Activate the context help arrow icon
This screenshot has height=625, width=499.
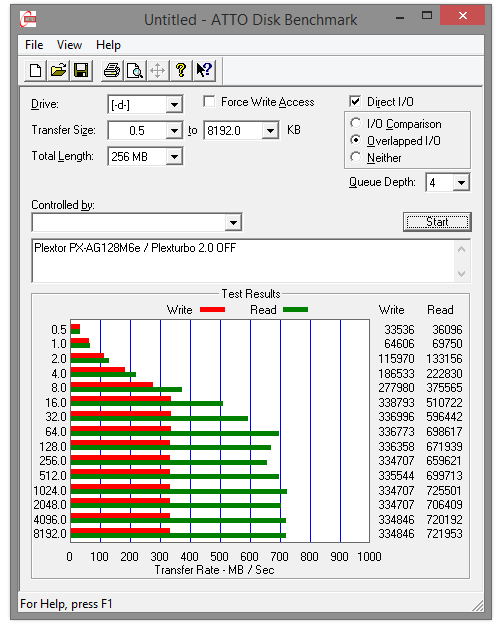pyautogui.click(x=204, y=71)
